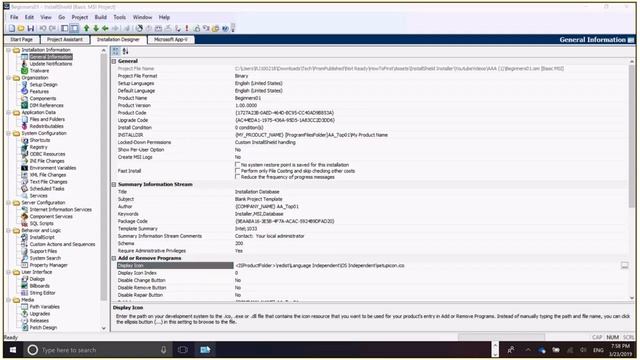640x360 pixels.
Task: Check 'Reduce the frequency of progress messages'
Action: (238, 177)
